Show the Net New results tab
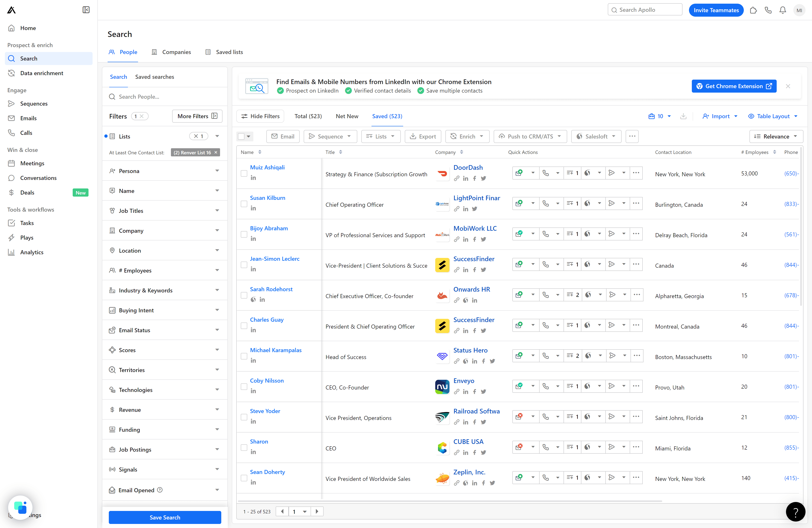Image resolution: width=812 pixels, height=528 pixels. pos(347,116)
